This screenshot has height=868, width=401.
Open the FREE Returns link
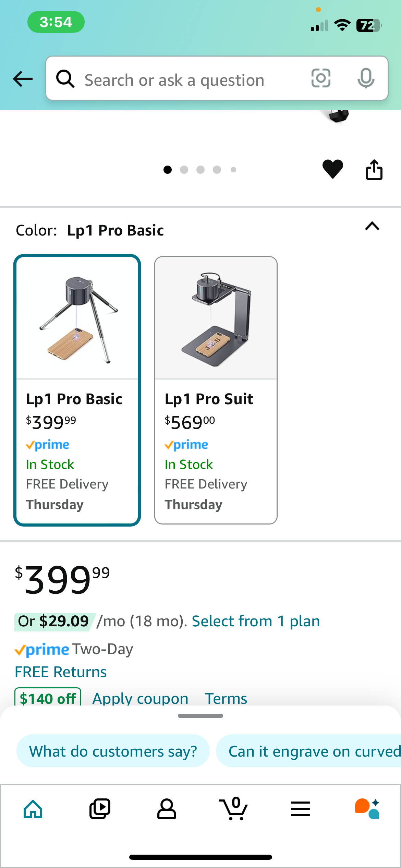click(x=61, y=672)
